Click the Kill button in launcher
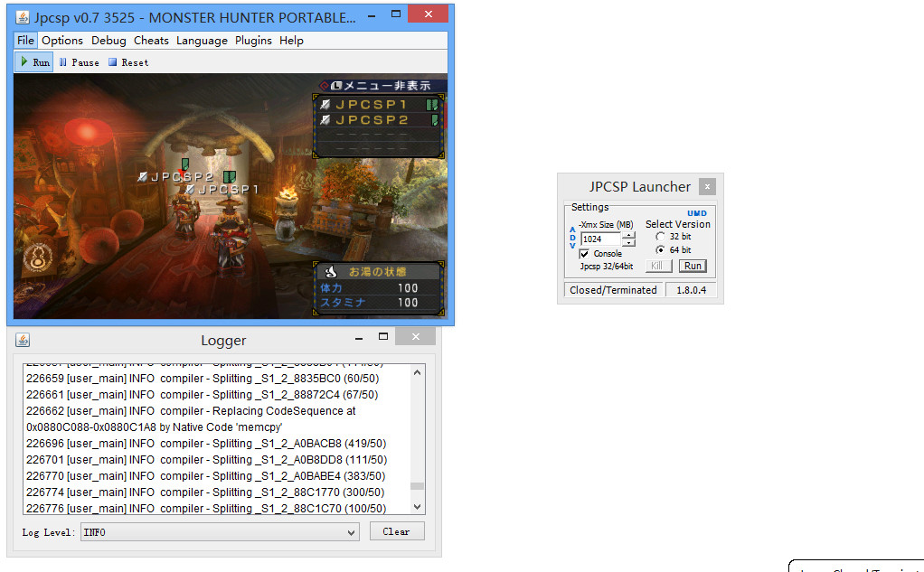 (658, 266)
